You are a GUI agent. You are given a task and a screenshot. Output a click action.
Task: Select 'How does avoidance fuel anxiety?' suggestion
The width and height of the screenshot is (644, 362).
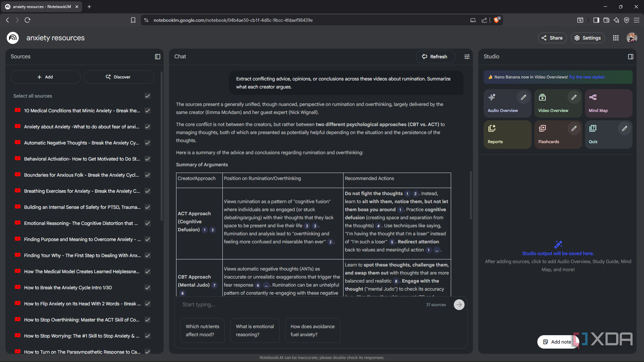point(313,330)
